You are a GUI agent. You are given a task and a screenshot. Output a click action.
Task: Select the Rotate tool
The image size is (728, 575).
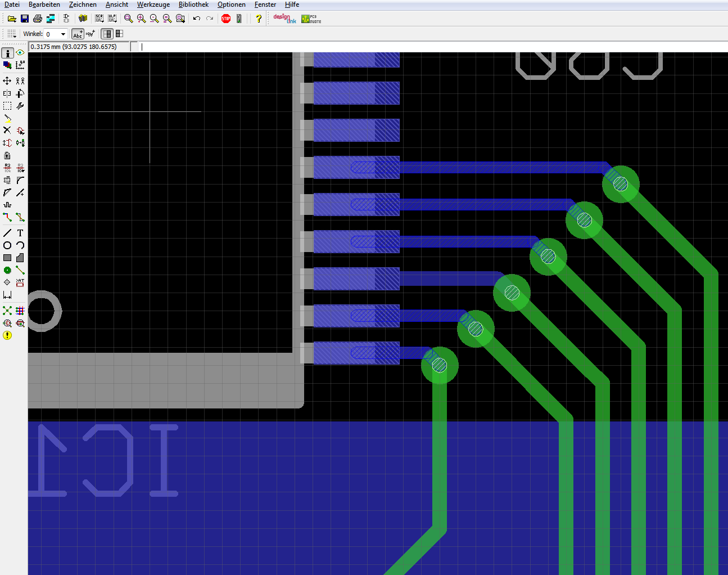20,93
